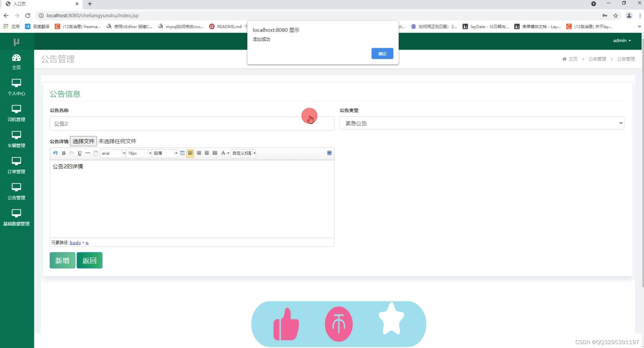Confirm the 添加成功 alert with 确定

[382, 53]
